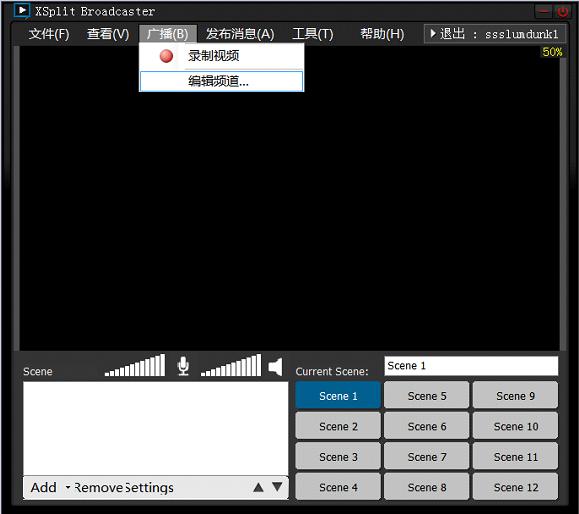Move source up with up arrow
Viewport: 579px width, 514px height.
point(258,487)
